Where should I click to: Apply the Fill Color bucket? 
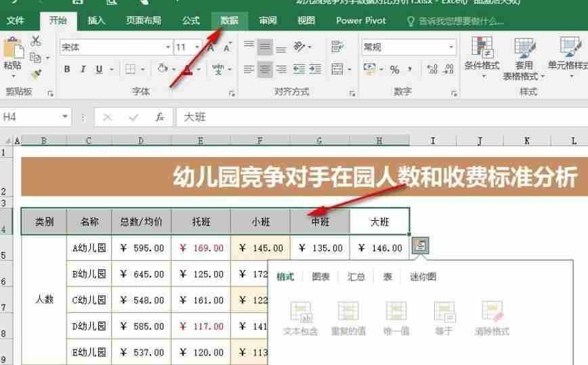[x=163, y=69]
